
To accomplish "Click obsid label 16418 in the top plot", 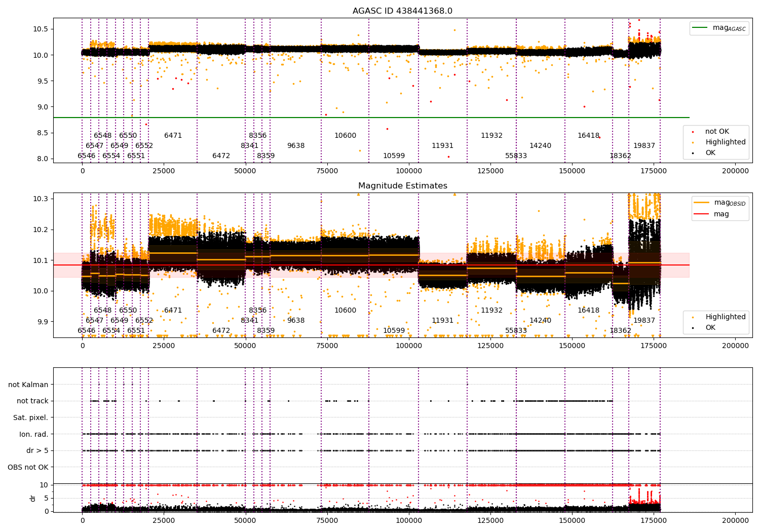I will [588, 135].
